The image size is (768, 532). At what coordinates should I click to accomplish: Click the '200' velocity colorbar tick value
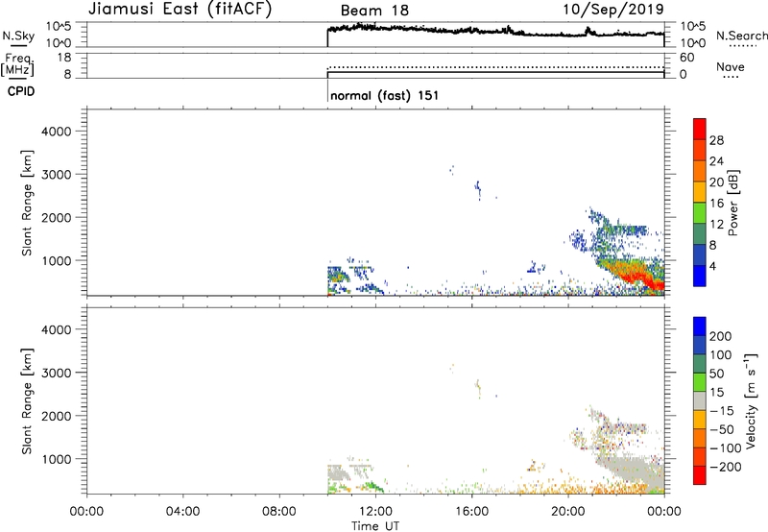coord(721,336)
